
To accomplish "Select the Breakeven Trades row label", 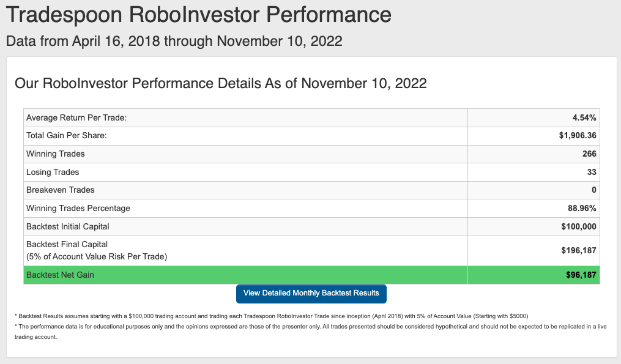I will click(60, 190).
